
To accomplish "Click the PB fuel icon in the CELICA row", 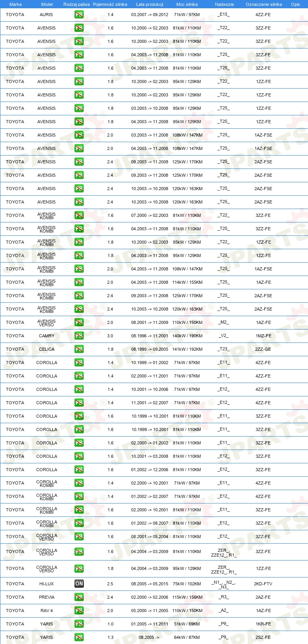I will coord(79,349).
